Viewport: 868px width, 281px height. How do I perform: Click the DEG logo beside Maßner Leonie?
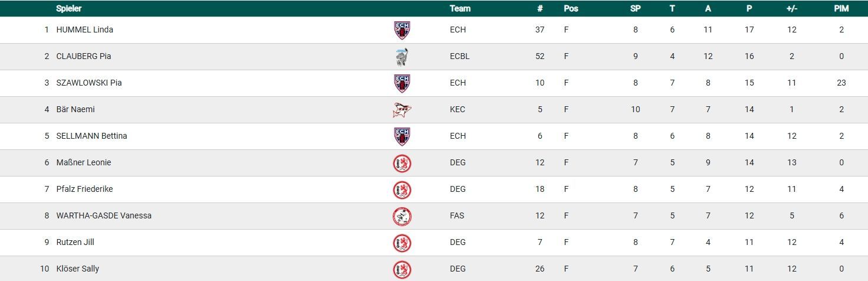coord(402,163)
